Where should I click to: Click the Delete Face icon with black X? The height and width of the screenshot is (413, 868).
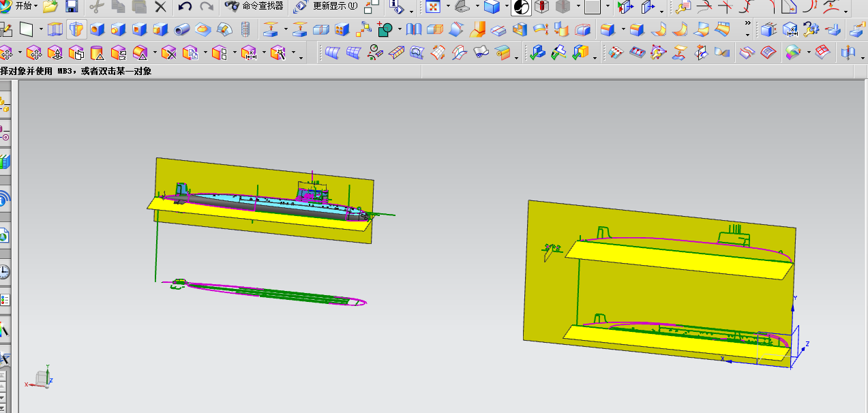(169, 52)
